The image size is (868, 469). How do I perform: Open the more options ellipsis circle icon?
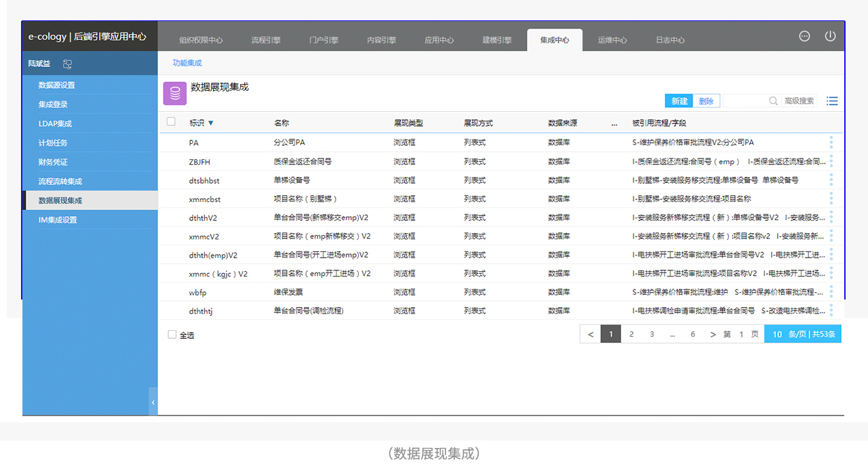(x=804, y=37)
